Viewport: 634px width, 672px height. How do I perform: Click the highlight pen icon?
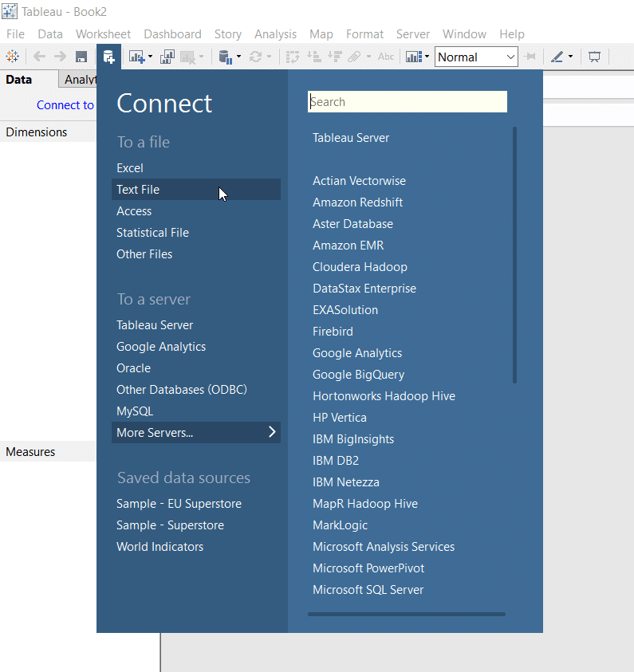pos(557,57)
